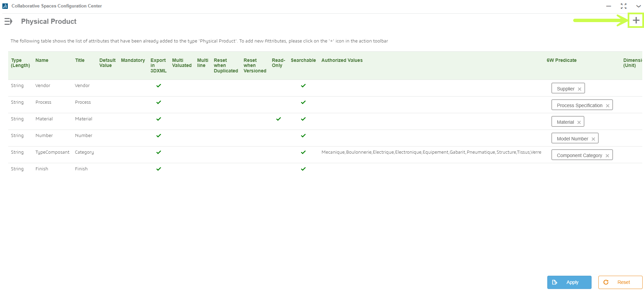Open the Component Category predicate field
Image resolution: width=644 pixels, height=290 pixels.
[x=582, y=155]
